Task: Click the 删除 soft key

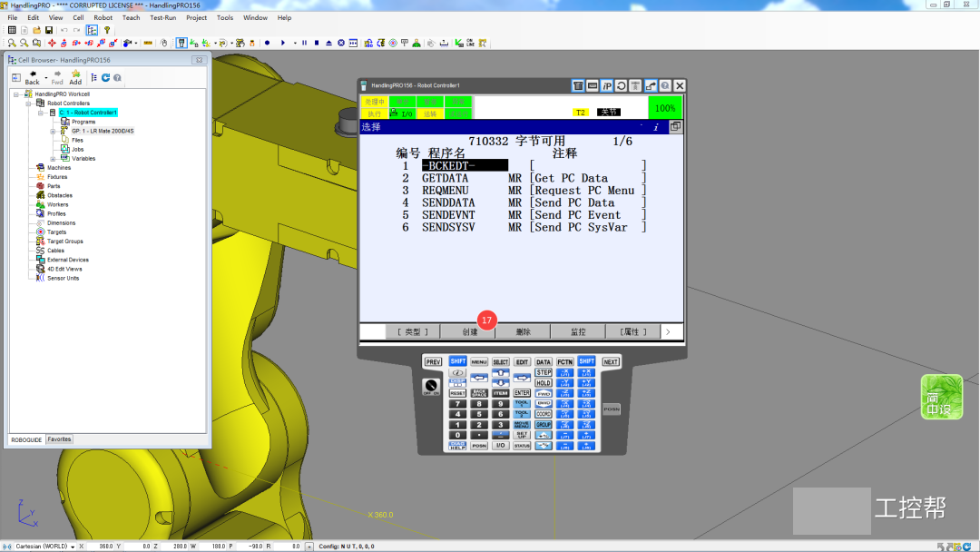Action: [x=524, y=332]
